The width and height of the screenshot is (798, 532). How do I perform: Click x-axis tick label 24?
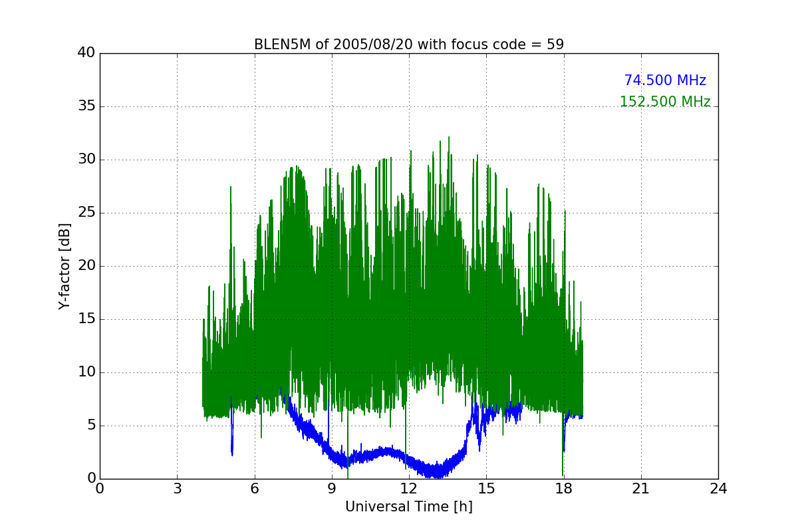pos(718,488)
